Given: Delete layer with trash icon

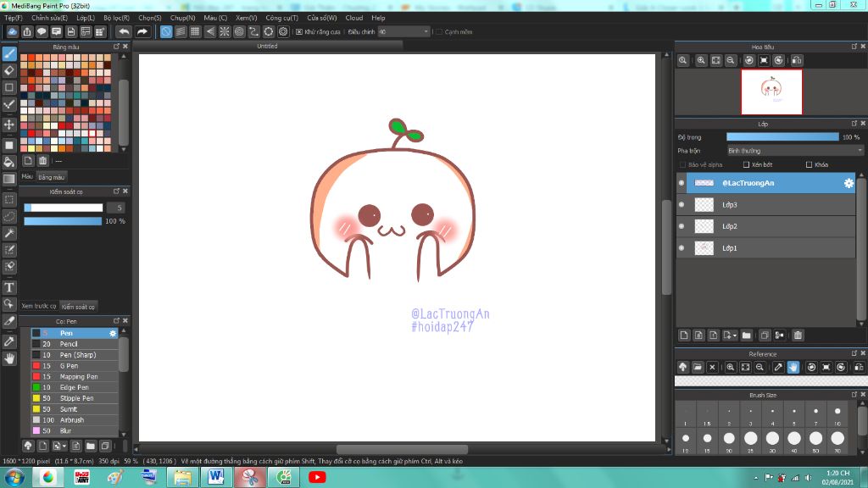Looking at the screenshot, I should click(x=798, y=335).
